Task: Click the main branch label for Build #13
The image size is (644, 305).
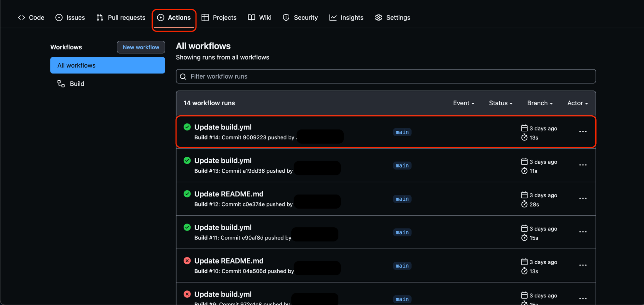Action: [402, 166]
